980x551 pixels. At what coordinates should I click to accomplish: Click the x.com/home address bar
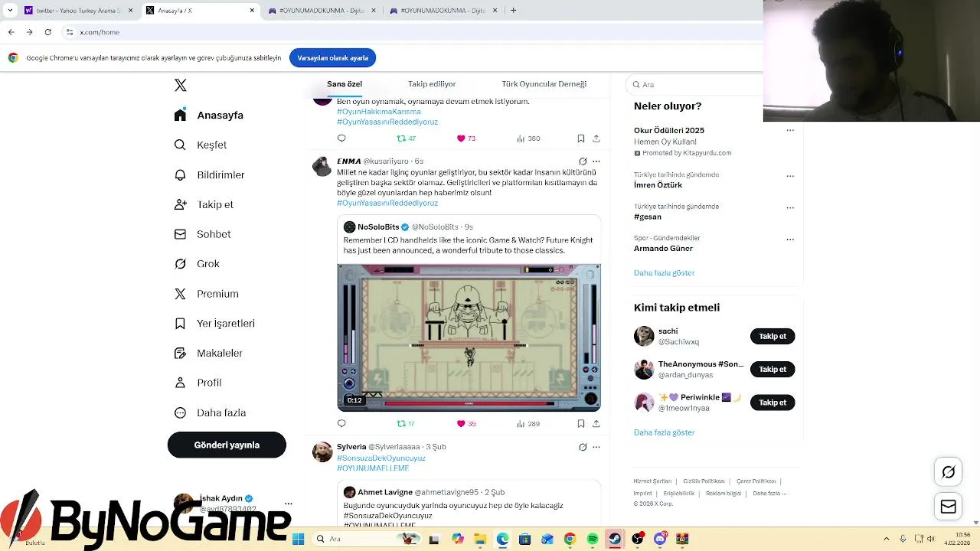point(413,32)
